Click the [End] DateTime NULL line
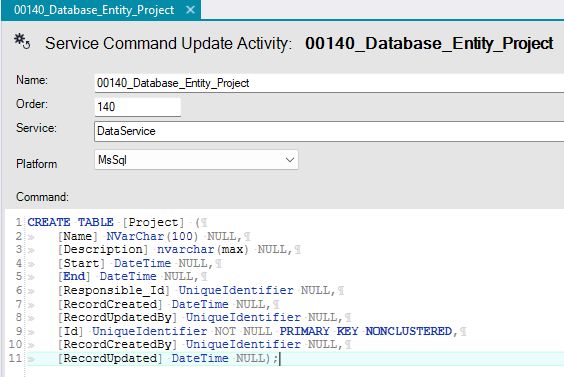The height and width of the screenshot is (377, 564). (132, 277)
